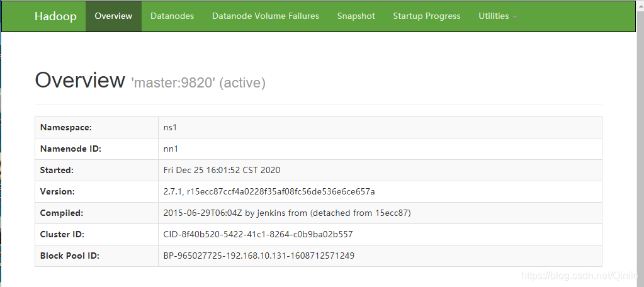Click the Hadoop brand link
Viewport: 644px width, 287px height.
[x=55, y=16]
